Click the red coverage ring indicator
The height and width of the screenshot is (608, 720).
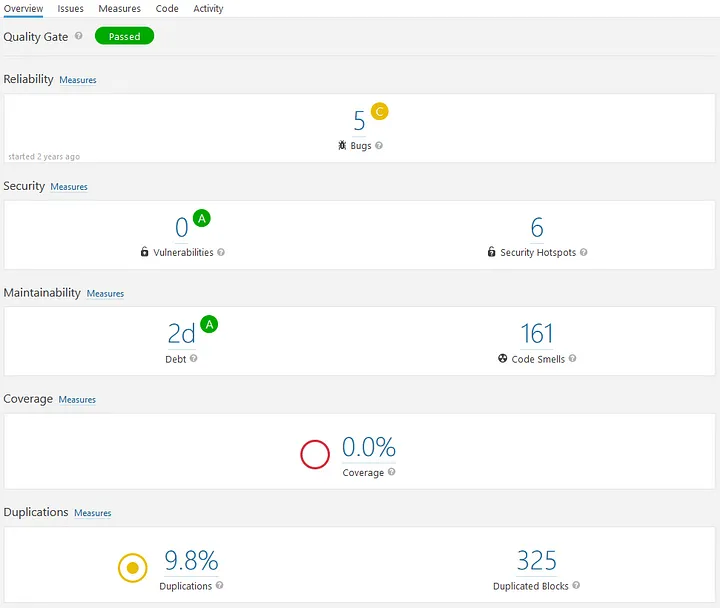coord(315,455)
